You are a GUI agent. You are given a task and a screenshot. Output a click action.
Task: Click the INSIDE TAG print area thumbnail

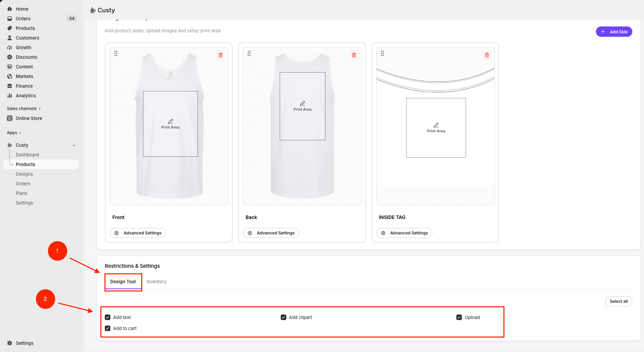tap(436, 128)
